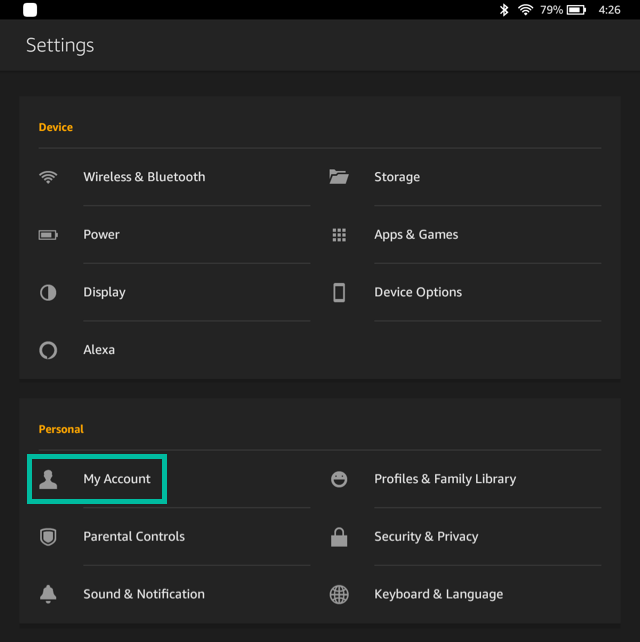Tap the Alexa ring icon

[48, 350]
